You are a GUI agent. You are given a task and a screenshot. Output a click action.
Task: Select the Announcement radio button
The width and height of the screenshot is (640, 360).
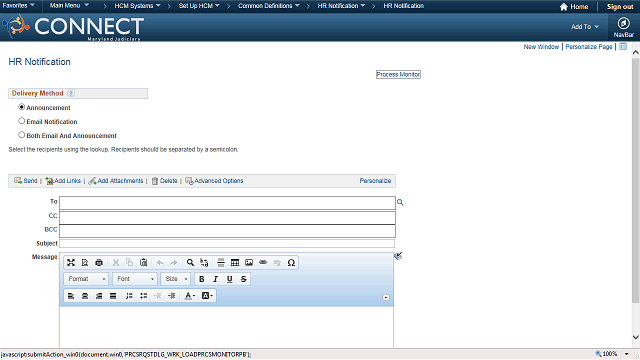22,107
